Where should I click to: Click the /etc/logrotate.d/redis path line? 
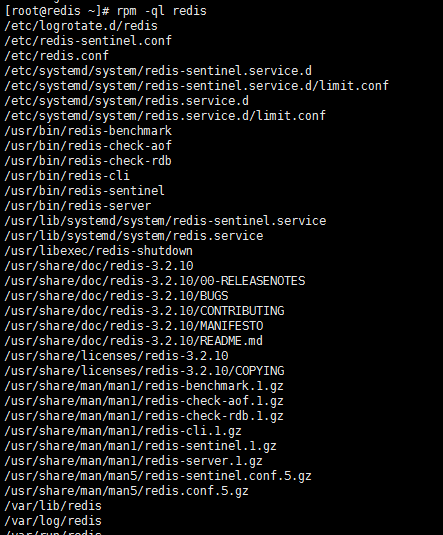coord(81,26)
